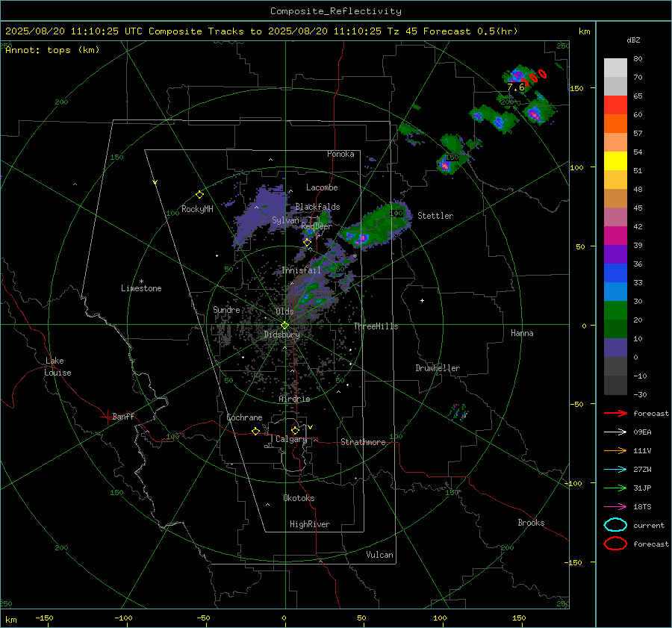The width and height of the screenshot is (672, 628).
Task: Click the 09EA legend label
Action: 642,432
